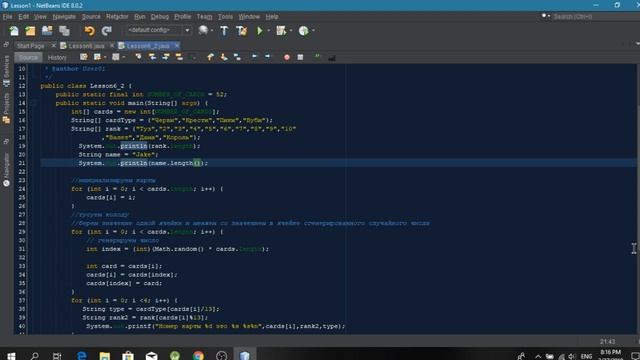
Task: Open the Windows Start menu
Action: click(11, 356)
